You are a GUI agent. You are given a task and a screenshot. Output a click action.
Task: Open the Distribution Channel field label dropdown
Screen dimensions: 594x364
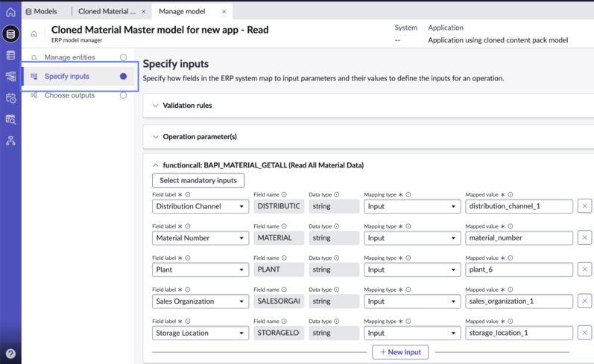pyautogui.click(x=200, y=206)
